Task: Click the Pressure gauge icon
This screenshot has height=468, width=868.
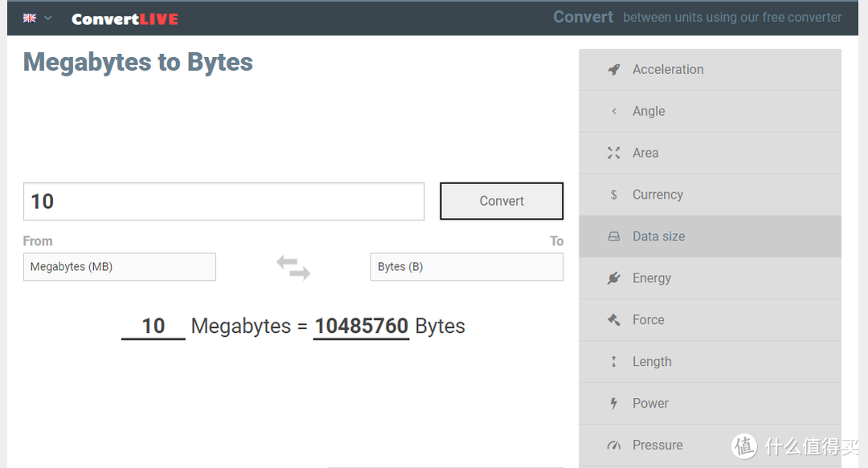Action: [614, 445]
